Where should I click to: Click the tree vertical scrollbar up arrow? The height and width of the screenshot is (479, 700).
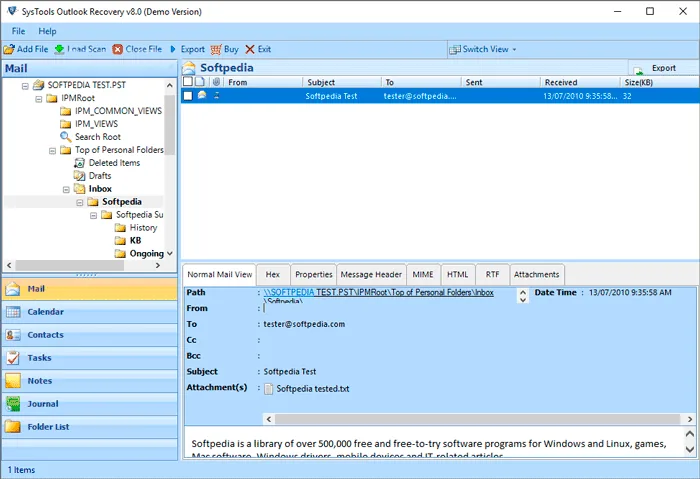click(x=170, y=85)
